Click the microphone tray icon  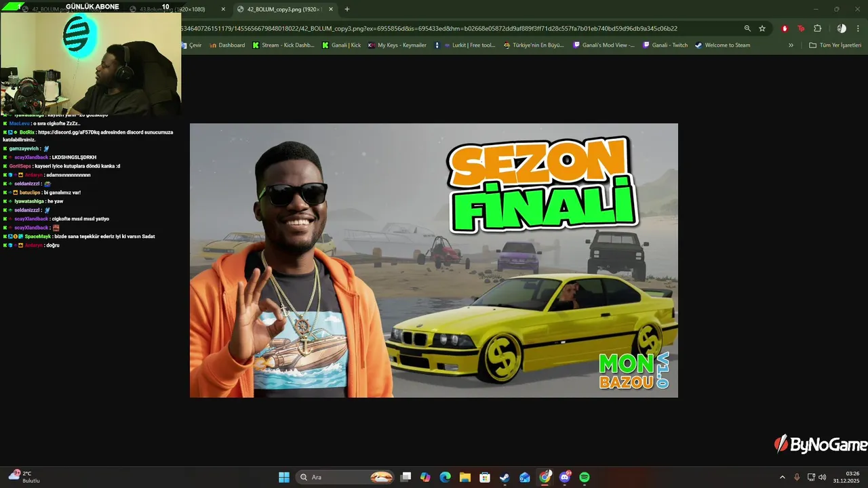click(797, 477)
